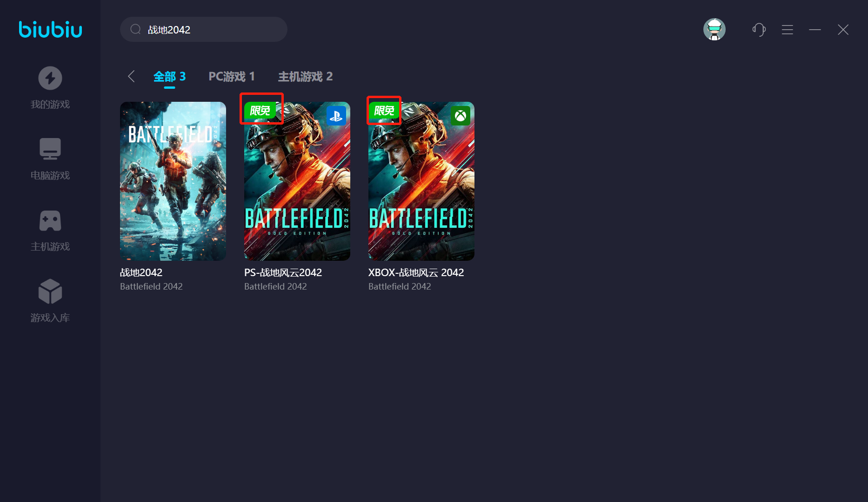Open the game library cube icon
The width and height of the screenshot is (868, 502).
(50, 291)
